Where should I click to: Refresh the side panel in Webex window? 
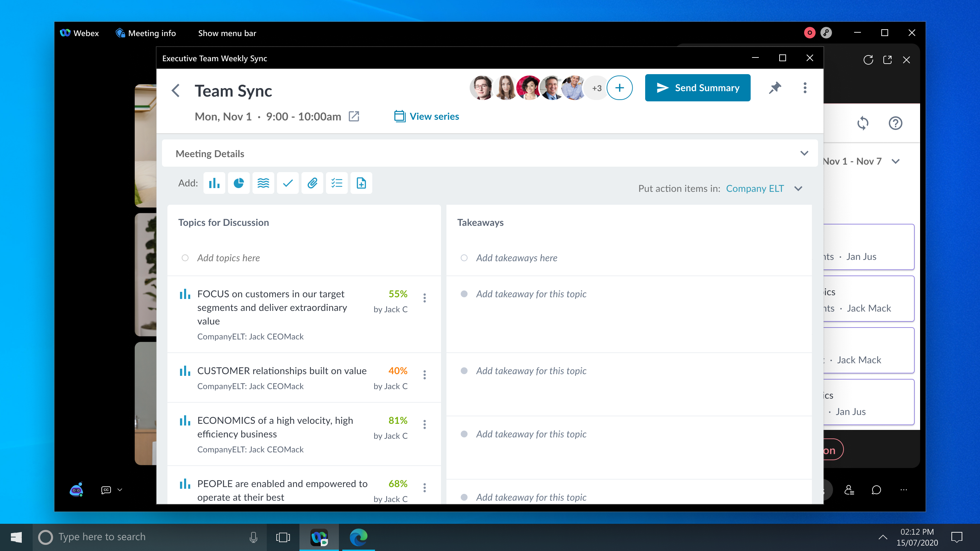(x=868, y=60)
